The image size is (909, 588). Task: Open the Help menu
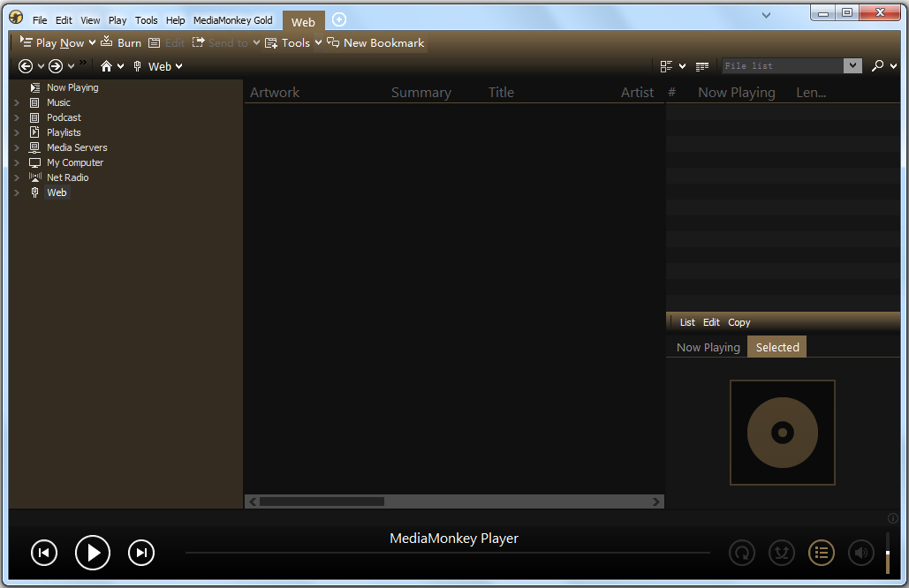[175, 20]
